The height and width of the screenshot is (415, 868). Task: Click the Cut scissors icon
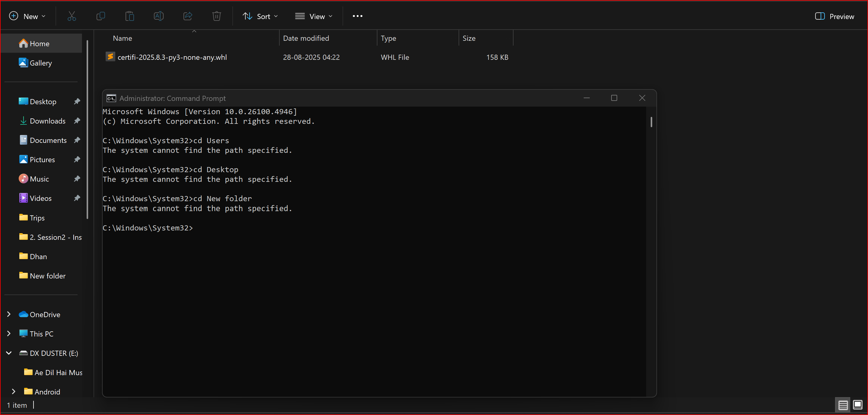[x=72, y=16]
